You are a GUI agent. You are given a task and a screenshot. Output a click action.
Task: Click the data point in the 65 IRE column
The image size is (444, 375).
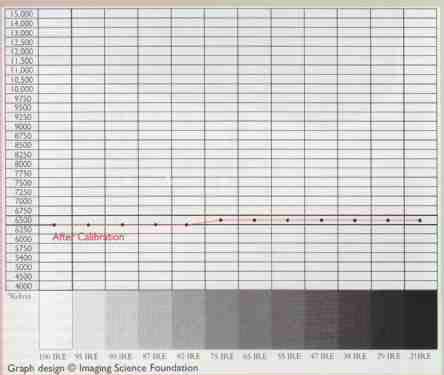coord(254,220)
